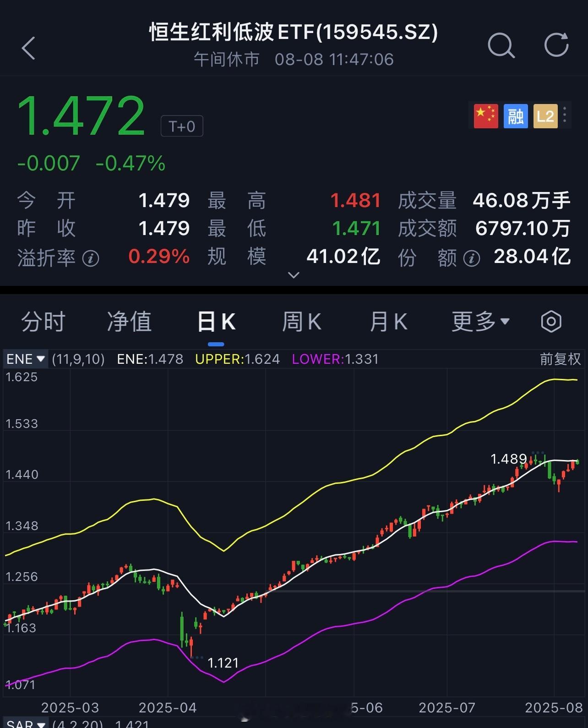Tap the 成交额 value 6797.10万
Image resolution: width=588 pixels, height=728 pixels.
(x=523, y=228)
